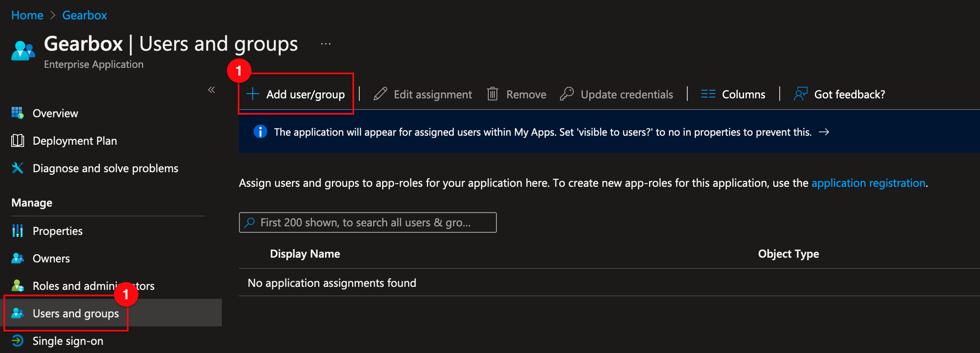Open the application registration link

[868, 183]
